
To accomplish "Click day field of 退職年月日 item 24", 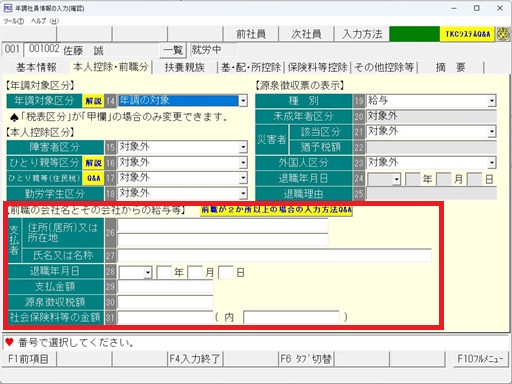I will (x=474, y=179).
